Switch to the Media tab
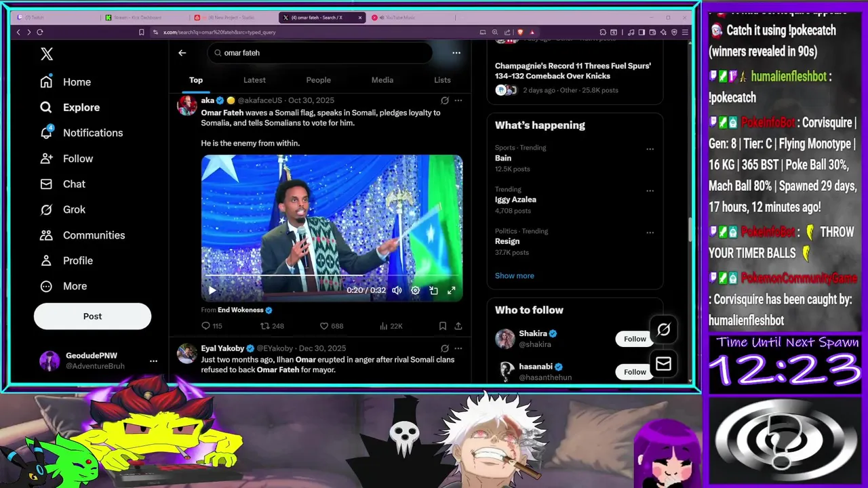Screen dimensions: 868x488 [x=382, y=80]
